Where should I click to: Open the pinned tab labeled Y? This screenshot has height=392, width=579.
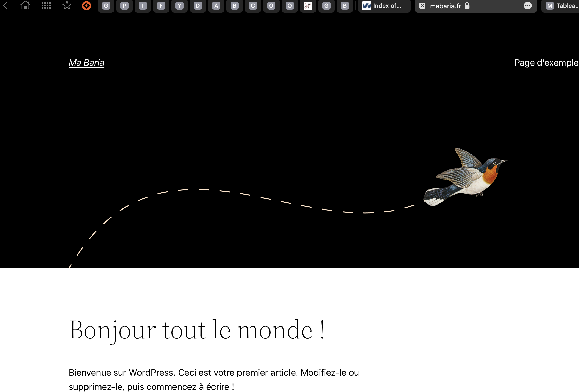click(x=180, y=6)
